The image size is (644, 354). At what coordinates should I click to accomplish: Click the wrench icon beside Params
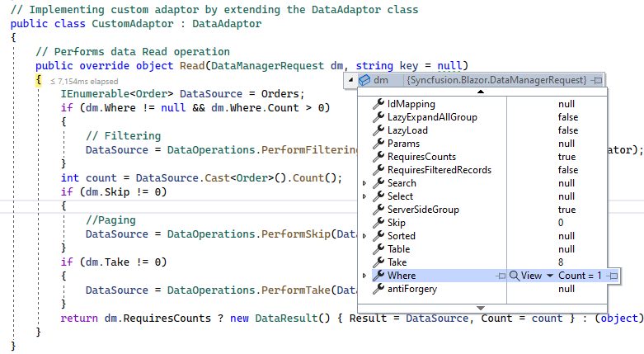[378, 144]
